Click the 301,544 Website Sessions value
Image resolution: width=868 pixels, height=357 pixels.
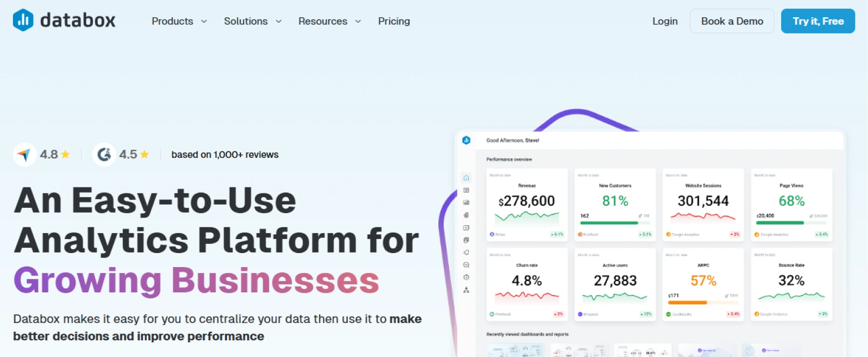coord(703,201)
